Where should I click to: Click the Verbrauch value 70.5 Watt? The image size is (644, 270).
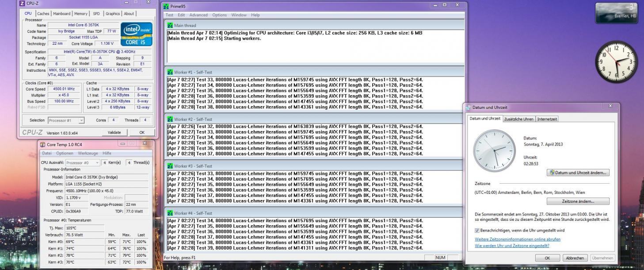coord(84,235)
